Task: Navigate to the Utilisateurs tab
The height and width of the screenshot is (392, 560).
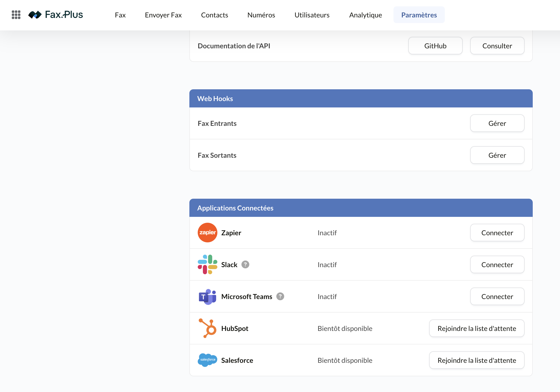Action: pos(312,15)
